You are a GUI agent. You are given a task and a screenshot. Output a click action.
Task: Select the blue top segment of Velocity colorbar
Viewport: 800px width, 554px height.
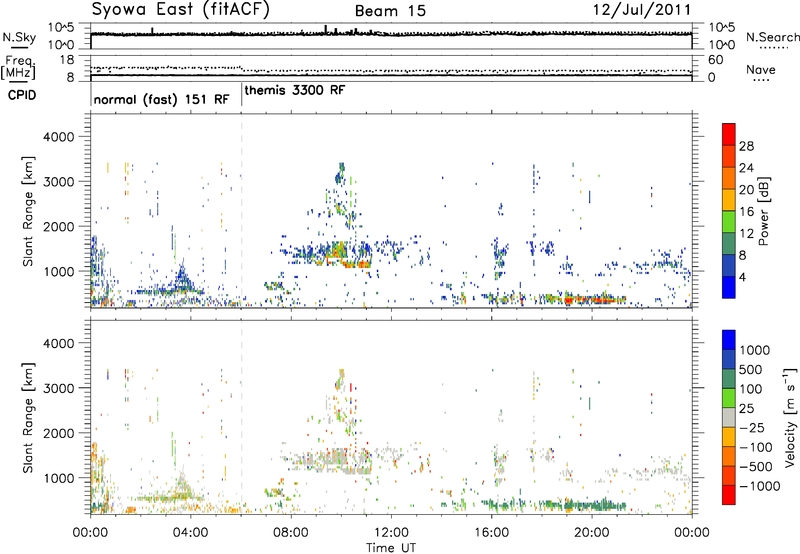click(729, 340)
